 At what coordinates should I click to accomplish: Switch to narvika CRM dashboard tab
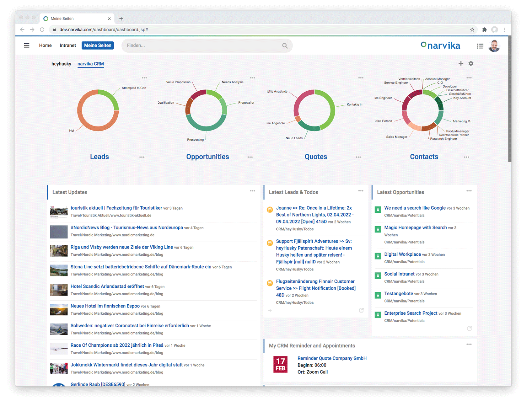pos(91,64)
